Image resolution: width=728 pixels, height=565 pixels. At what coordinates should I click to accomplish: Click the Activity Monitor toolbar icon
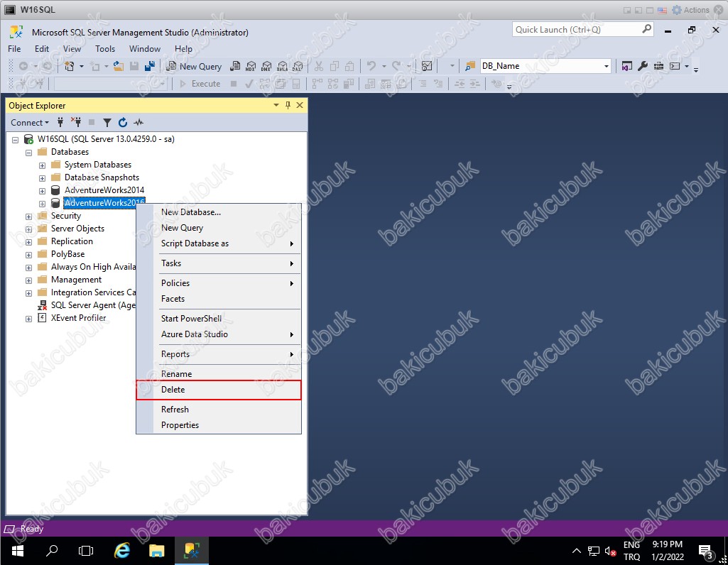click(x=427, y=66)
